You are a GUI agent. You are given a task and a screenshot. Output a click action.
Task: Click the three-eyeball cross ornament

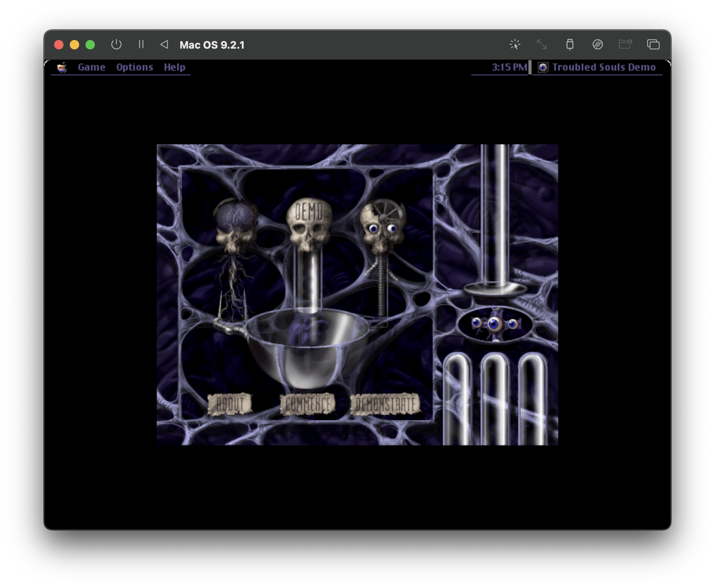pyautogui.click(x=495, y=325)
